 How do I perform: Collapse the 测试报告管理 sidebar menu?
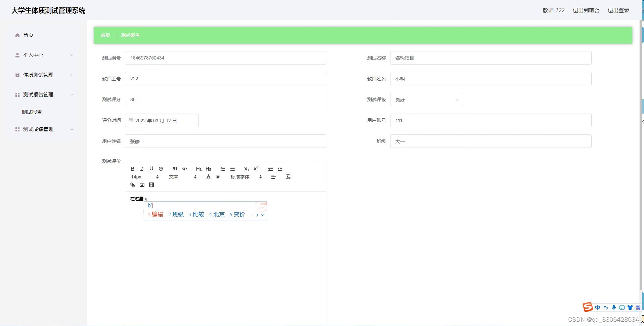point(44,94)
